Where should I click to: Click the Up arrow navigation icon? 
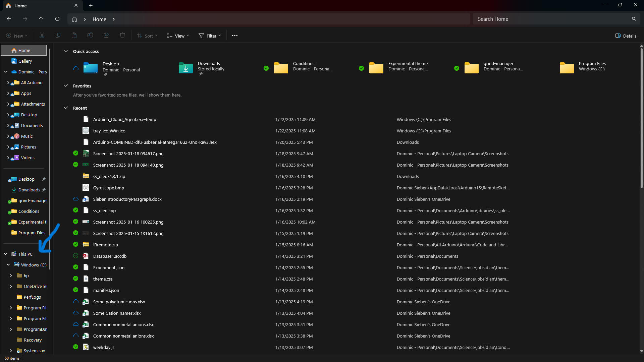(x=41, y=19)
